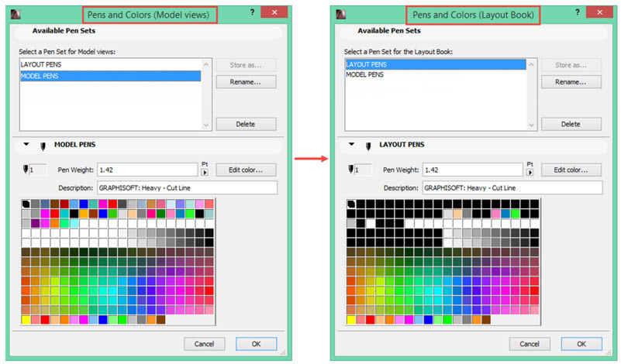Click Description field in Model views dialog
Viewport: 621px width, 364px height.
[x=188, y=188]
